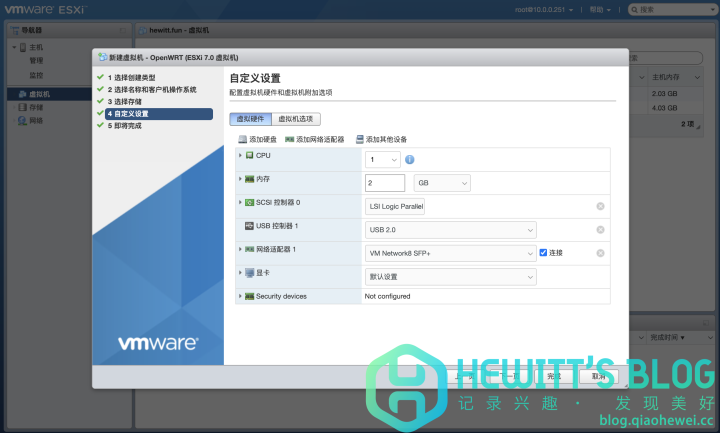Click the Security devices icon

[249, 296]
